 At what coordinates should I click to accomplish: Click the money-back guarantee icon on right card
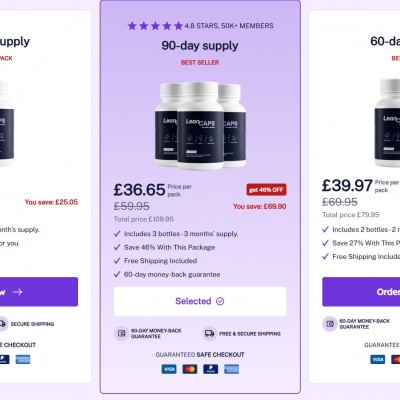330,324
